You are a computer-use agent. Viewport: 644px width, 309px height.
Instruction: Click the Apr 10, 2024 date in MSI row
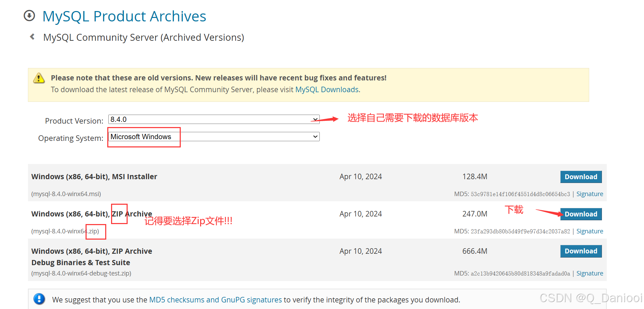pyautogui.click(x=360, y=177)
